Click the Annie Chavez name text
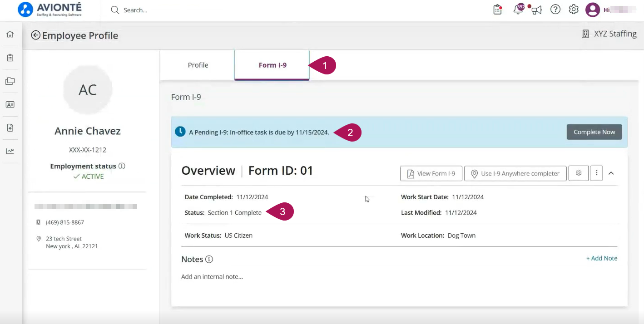The width and height of the screenshot is (644, 324). [x=88, y=131]
